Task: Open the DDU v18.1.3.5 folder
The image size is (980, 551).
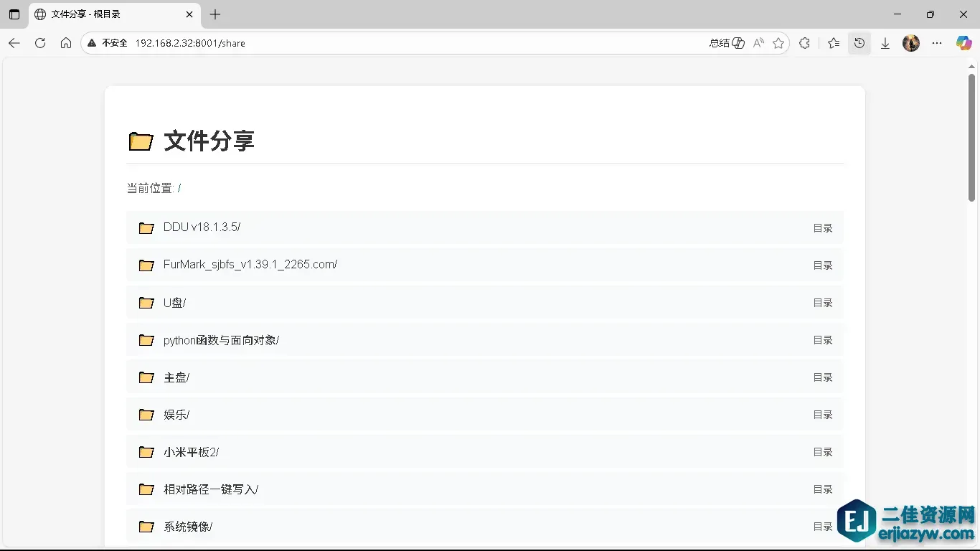Action: pos(202,227)
